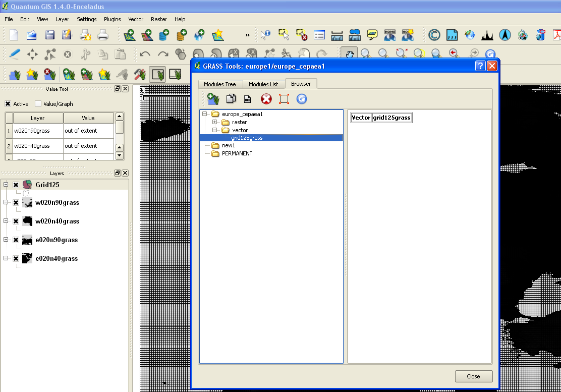Click the refresh icon in GRASS browser

pyautogui.click(x=301, y=99)
